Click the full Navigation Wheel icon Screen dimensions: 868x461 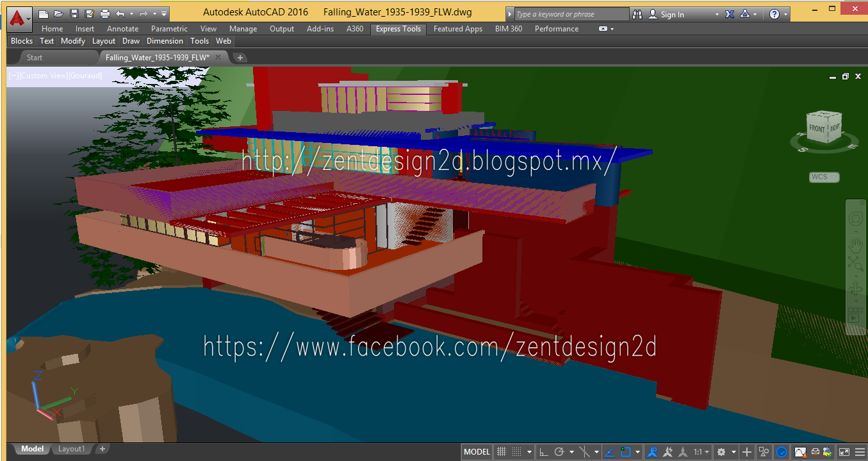855,218
